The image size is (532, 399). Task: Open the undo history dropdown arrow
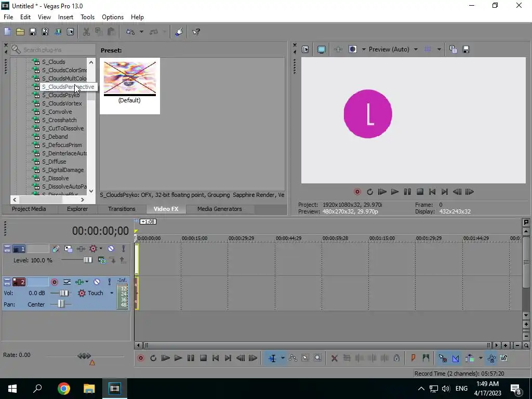[141, 32]
